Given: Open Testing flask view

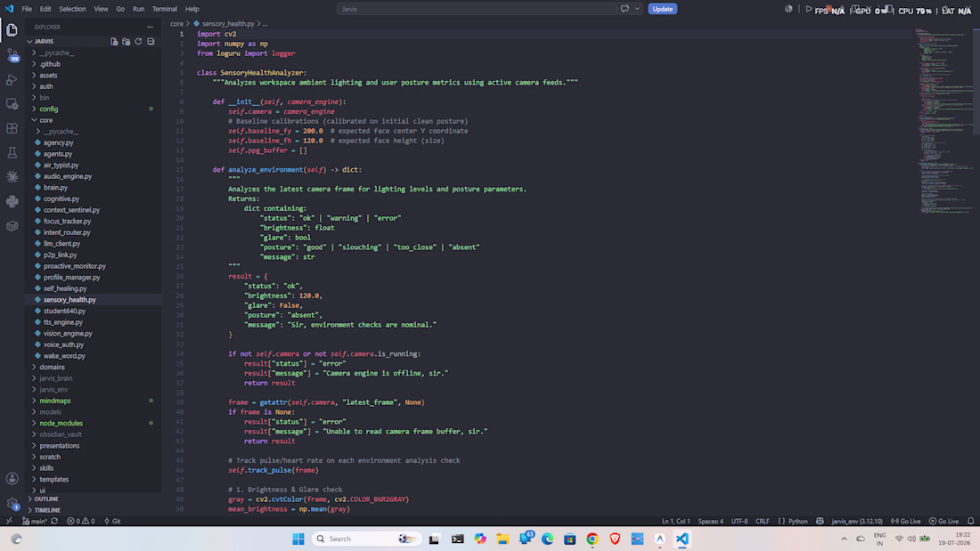Looking at the screenshot, I should pos(12,152).
